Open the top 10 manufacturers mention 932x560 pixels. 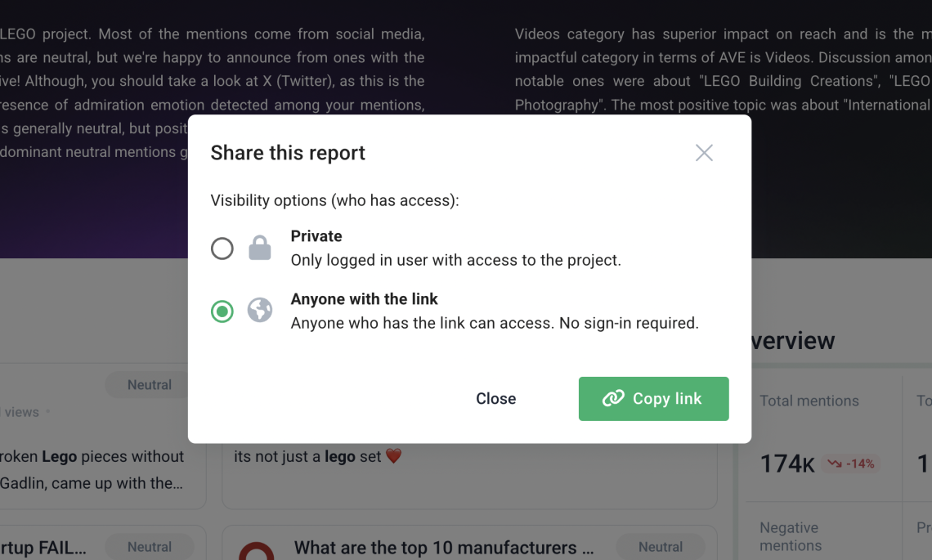[x=443, y=548]
